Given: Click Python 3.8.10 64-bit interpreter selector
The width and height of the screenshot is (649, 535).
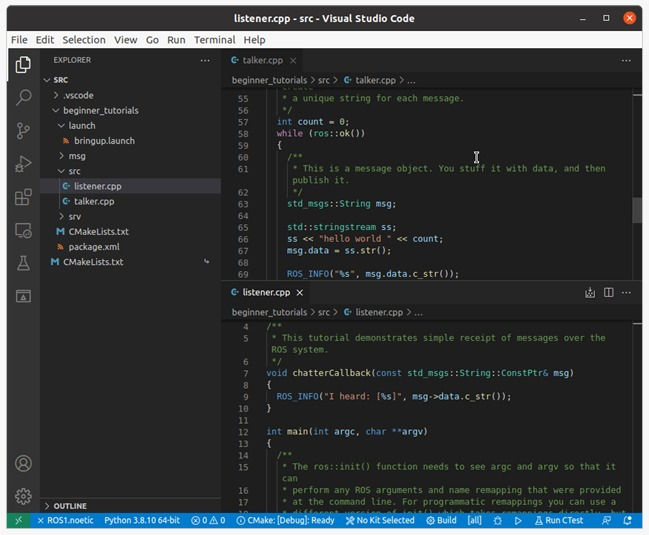Looking at the screenshot, I should tap(142, 521).
